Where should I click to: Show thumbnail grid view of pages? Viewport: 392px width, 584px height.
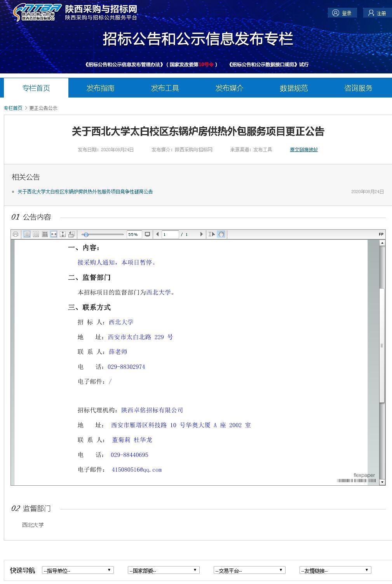tap(45, 234)
